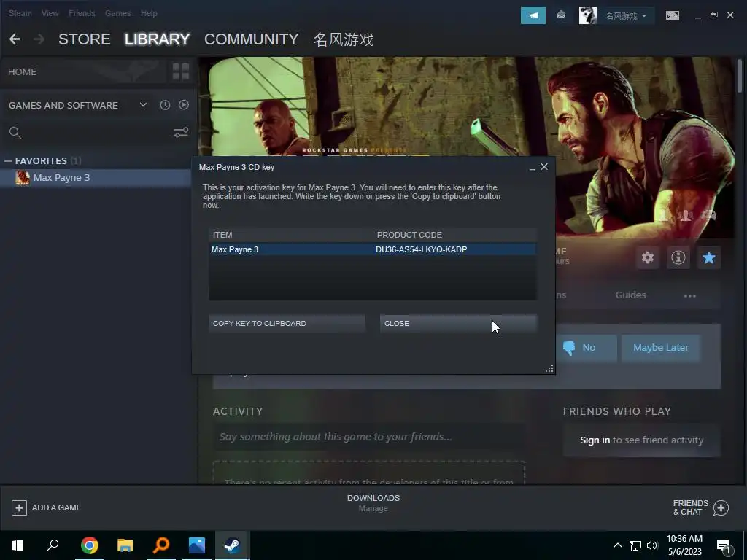Open game settings gear icon
Screen dimensions: 747x560
[648, 257]
